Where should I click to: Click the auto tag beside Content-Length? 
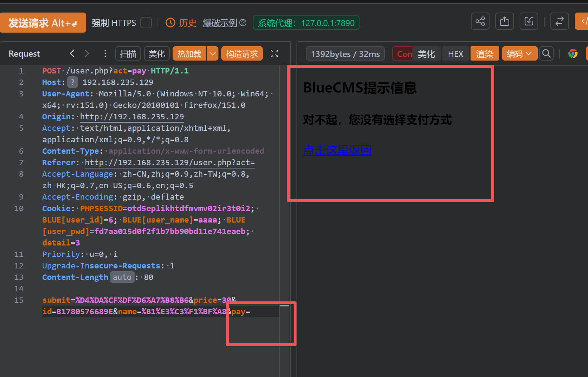coord(122,277)
